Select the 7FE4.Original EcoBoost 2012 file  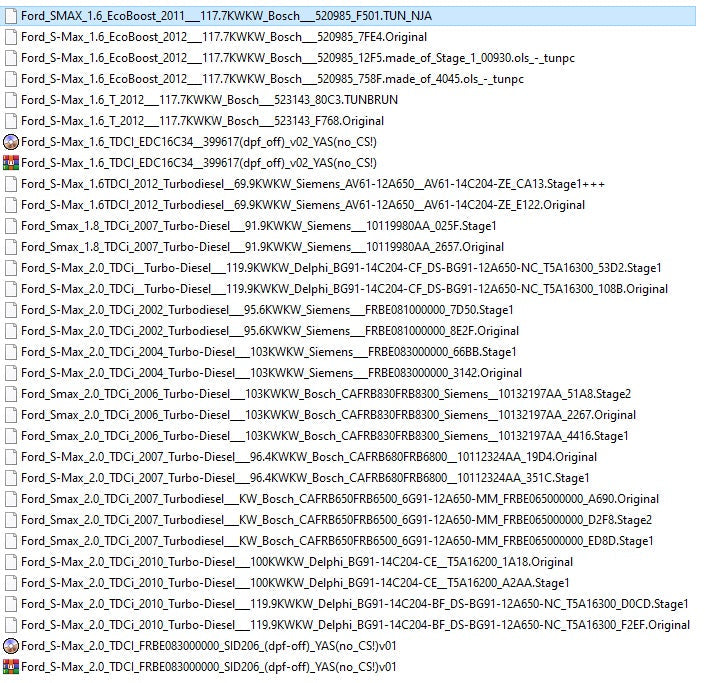(x=209, y=37)
